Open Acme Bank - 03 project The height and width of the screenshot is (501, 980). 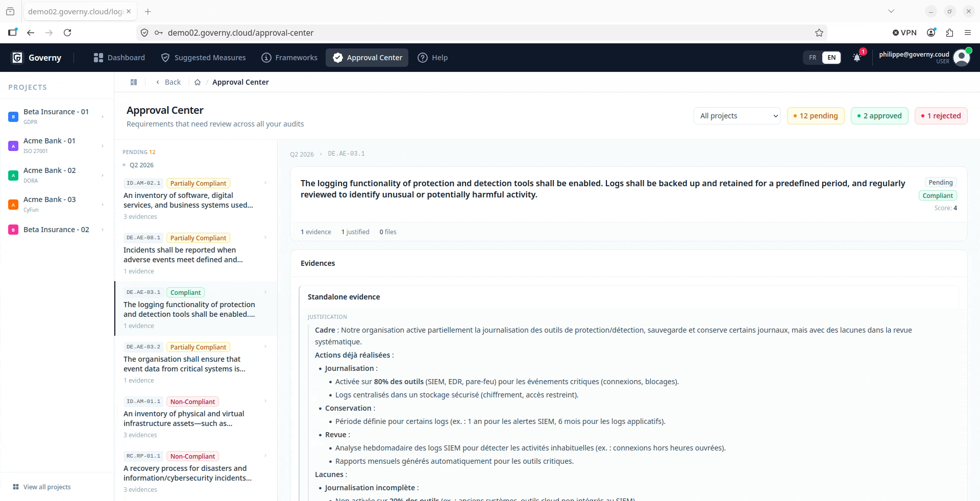point(56,204)
